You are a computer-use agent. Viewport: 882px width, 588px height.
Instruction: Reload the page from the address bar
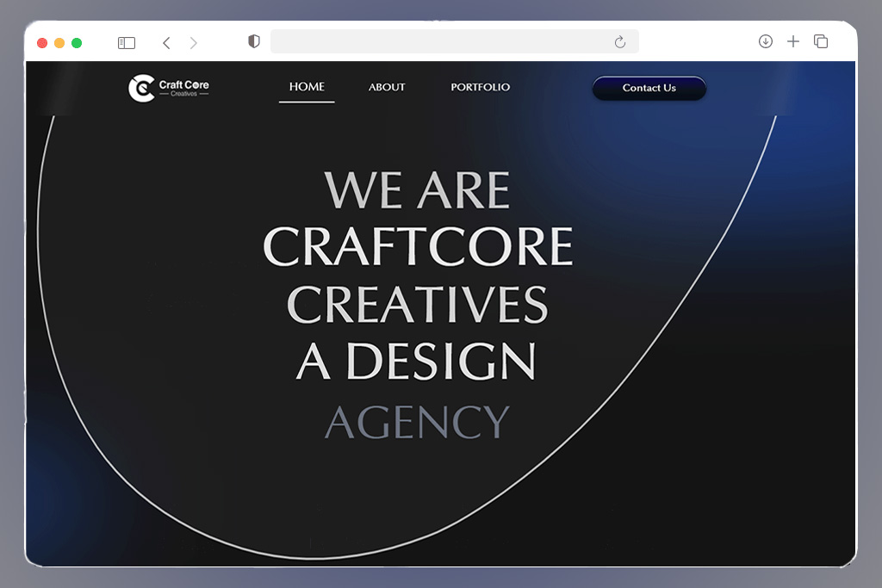[x=619, y=42]
